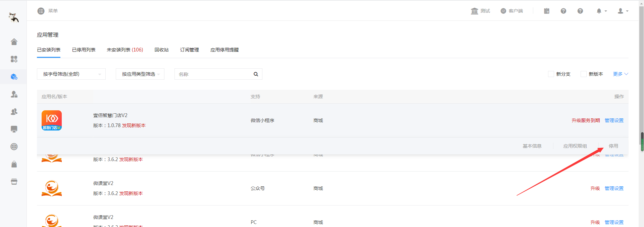The image size is (644, 227).
Task: Click the PC support cell
Action: pyautogui.click(x=253, y=222)
